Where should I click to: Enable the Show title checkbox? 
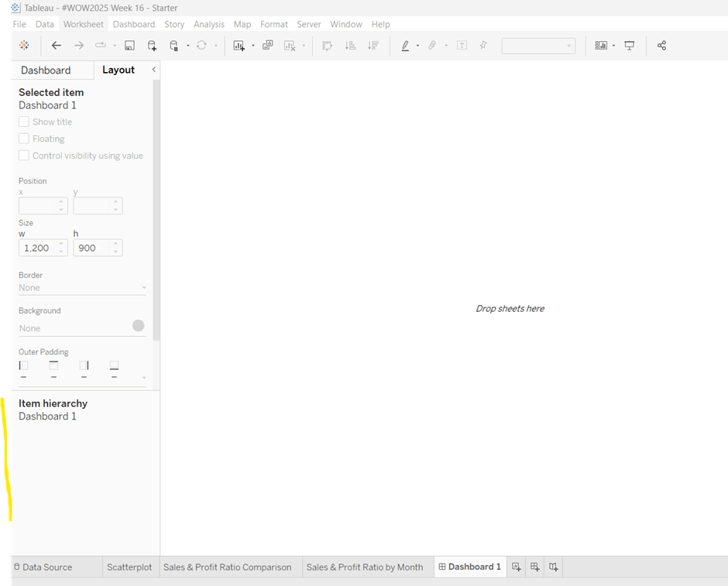pos(24,122)
